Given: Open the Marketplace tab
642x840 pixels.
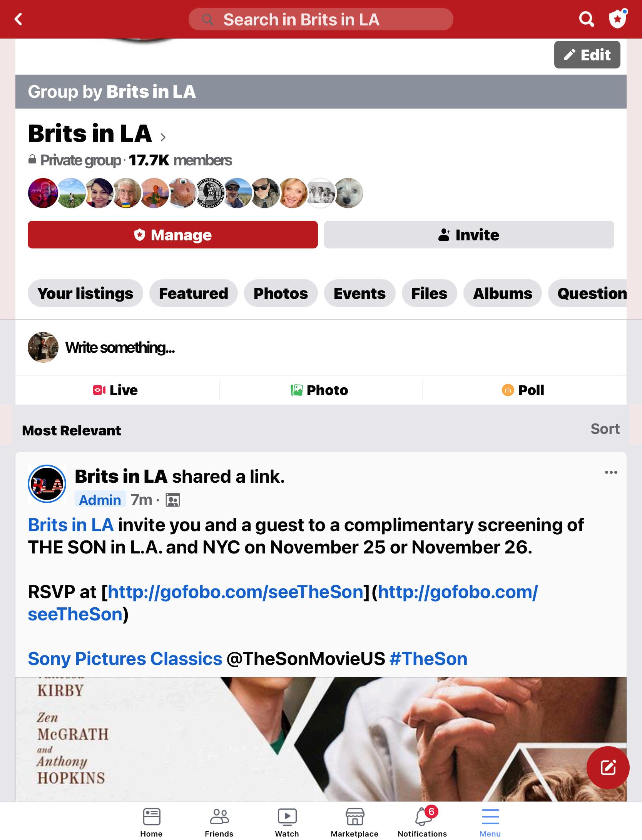Looking at the screenshot, I should coord(354,822).
